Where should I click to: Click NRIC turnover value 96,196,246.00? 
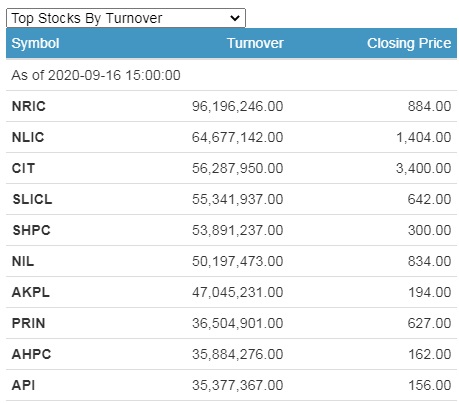pyautogui.click(x=237, y=106)
